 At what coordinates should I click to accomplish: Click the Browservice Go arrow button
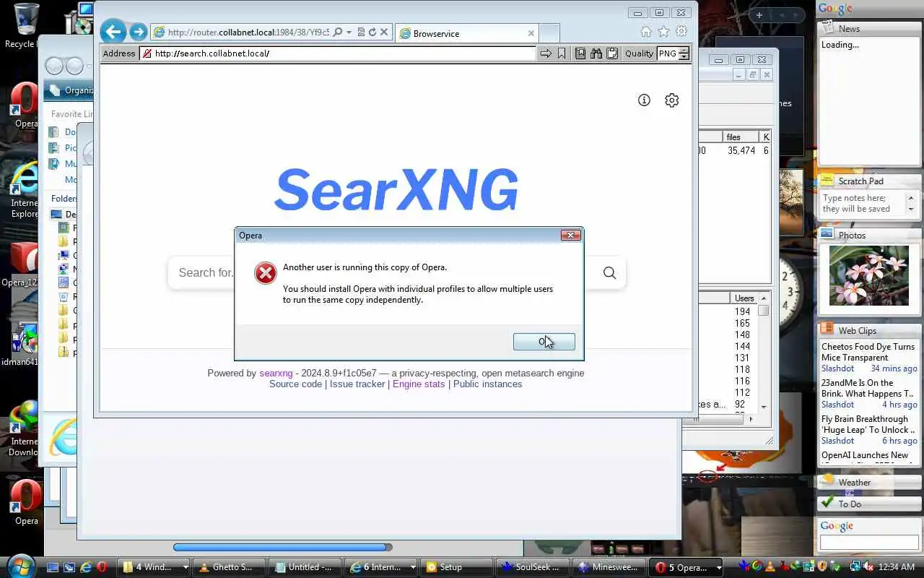[x=546, y=53]
